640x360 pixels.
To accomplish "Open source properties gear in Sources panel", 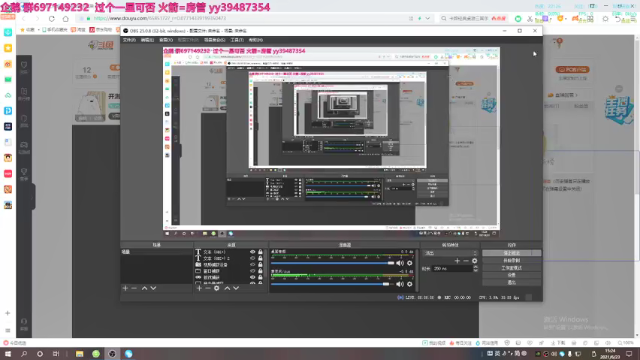I will point(217,288).
